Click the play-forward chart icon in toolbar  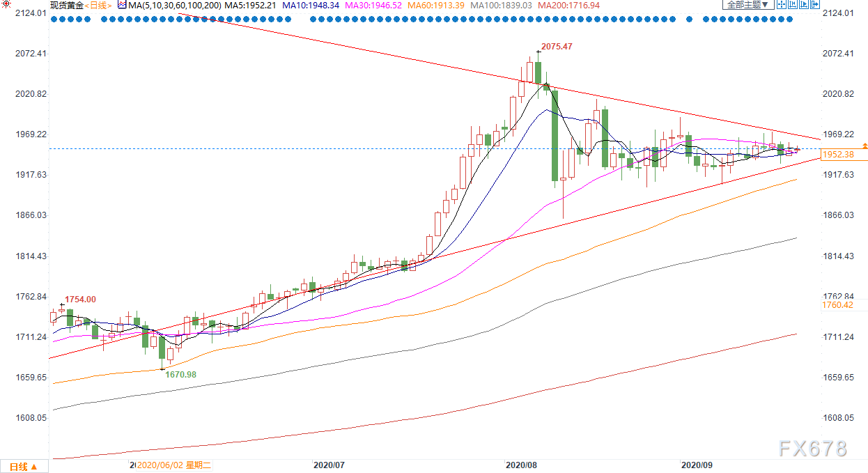click(x=804, y=4)
